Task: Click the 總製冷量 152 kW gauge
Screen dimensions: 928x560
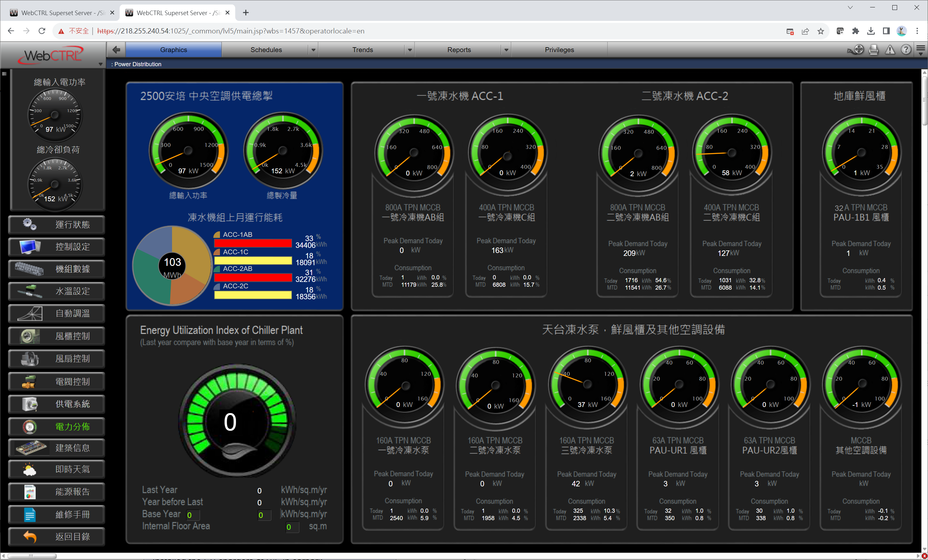Action: click(x=282, y=150)
